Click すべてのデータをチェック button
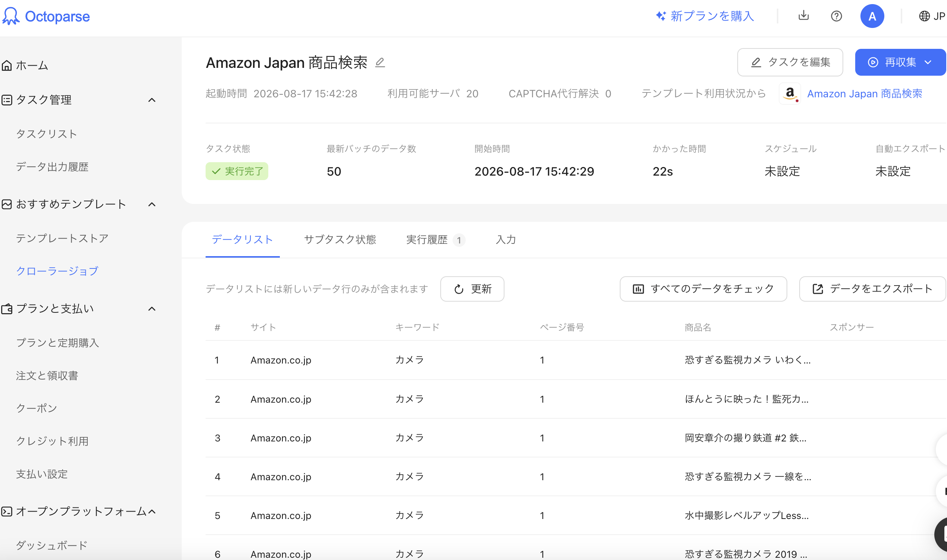The image size is (947, 560). click(x=703, y=289)
